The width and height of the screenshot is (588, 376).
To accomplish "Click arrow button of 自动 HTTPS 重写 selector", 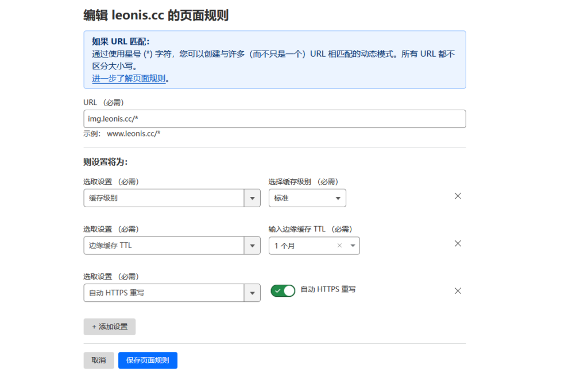I will 252,293.
